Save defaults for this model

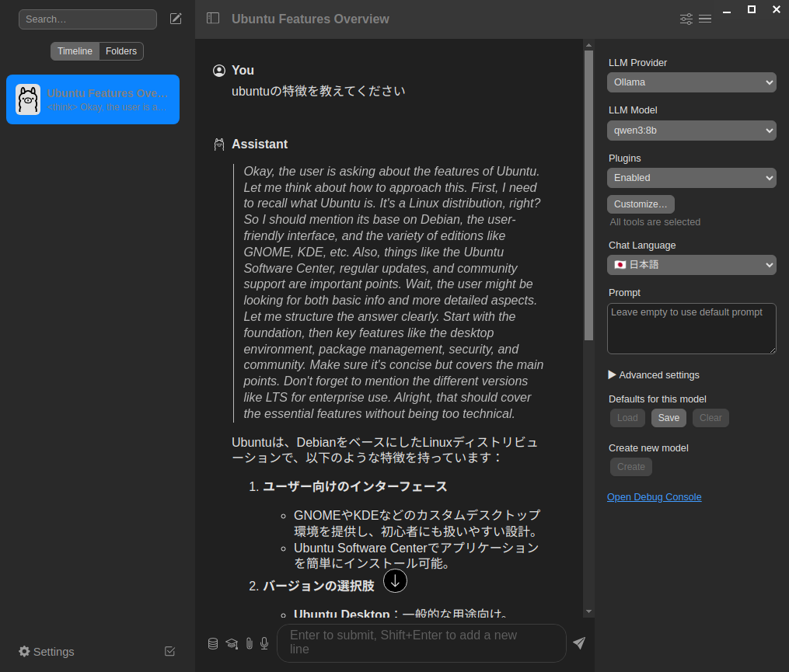669,417
